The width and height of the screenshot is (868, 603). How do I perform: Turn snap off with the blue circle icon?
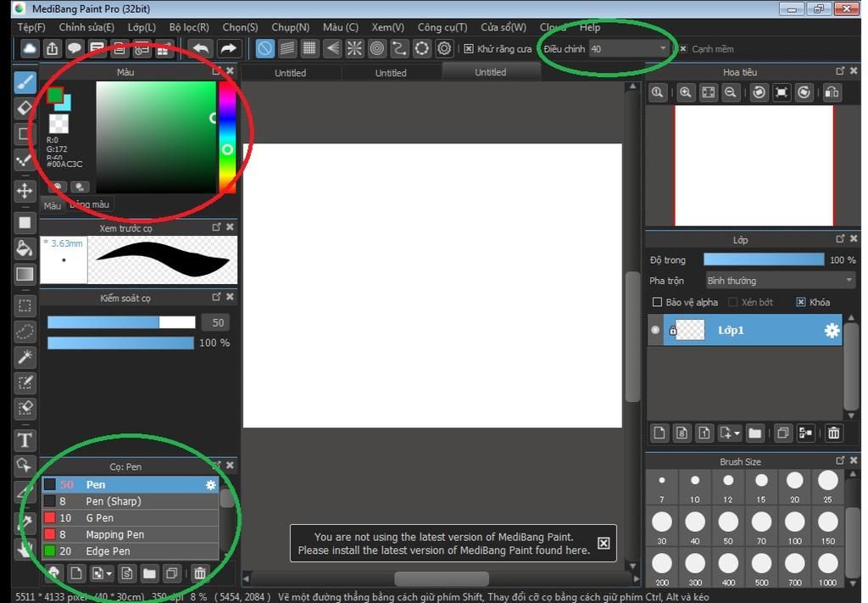(264, 48)
